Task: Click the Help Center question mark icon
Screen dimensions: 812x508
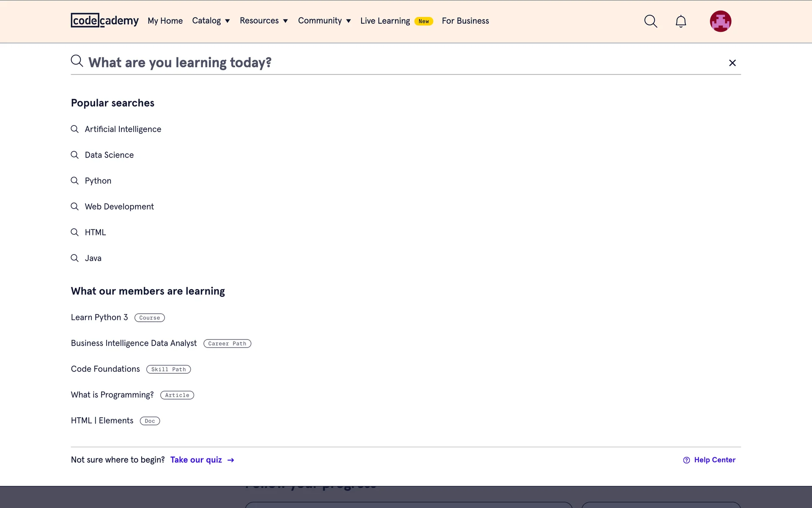Action: [x=686, y=460]
